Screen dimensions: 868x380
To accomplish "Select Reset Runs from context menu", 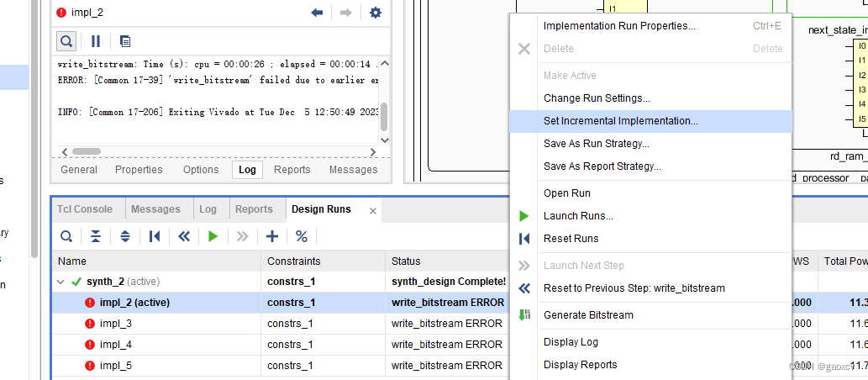I will (x=650, y=239).
